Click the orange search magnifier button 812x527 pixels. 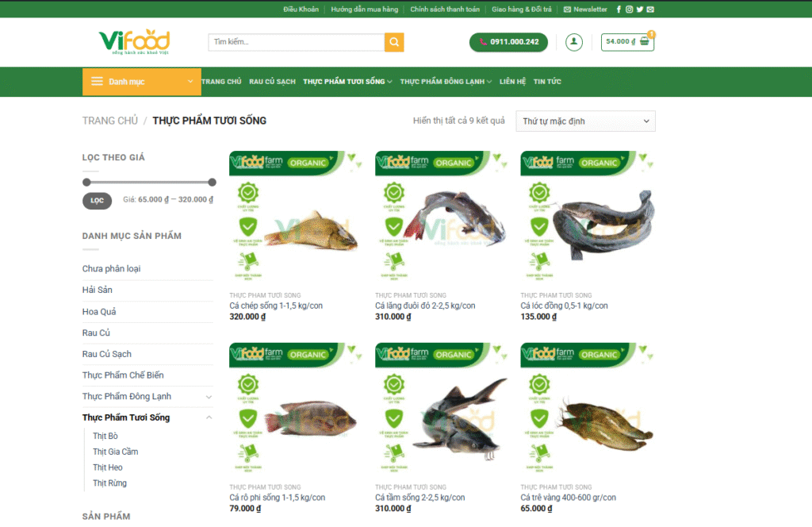click(x=394, y=42)
